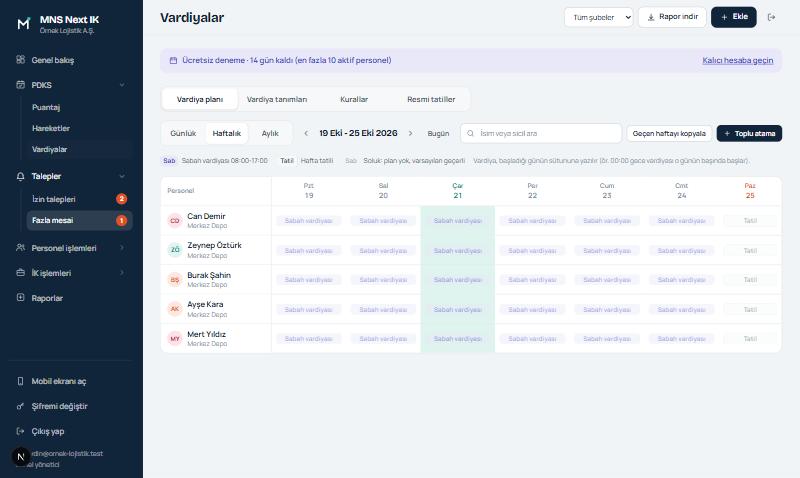
Task: Switch to the Vardiya planı tab
Action: point(199,99)
